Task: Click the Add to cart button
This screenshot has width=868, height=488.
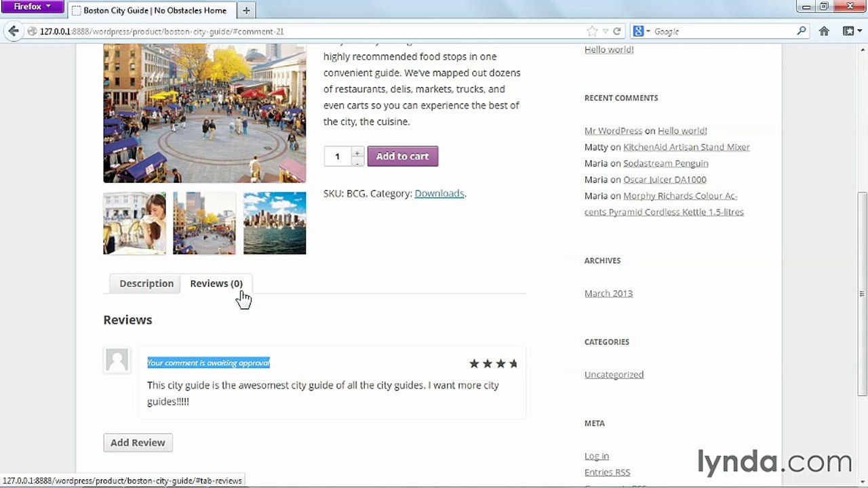Action: 403,157
